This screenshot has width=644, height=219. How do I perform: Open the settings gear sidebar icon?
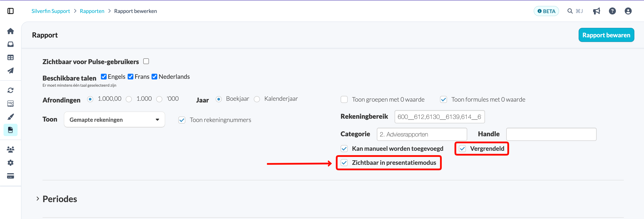coord(11,163)
